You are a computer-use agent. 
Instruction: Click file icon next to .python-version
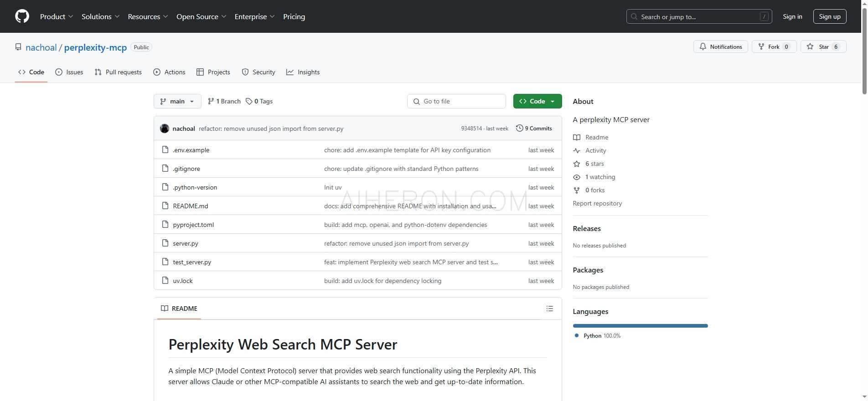165,187
